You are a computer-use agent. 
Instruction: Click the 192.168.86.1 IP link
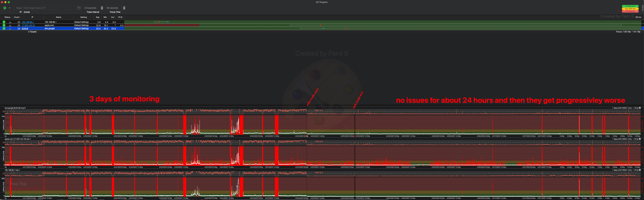click(x=27, y=22)
